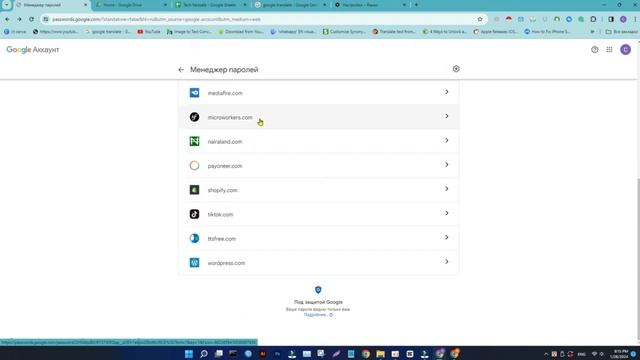This screenshot has width=640, height=360.
Task: Expand tiktok.com row chevron
Action: (x=447, y=213)
